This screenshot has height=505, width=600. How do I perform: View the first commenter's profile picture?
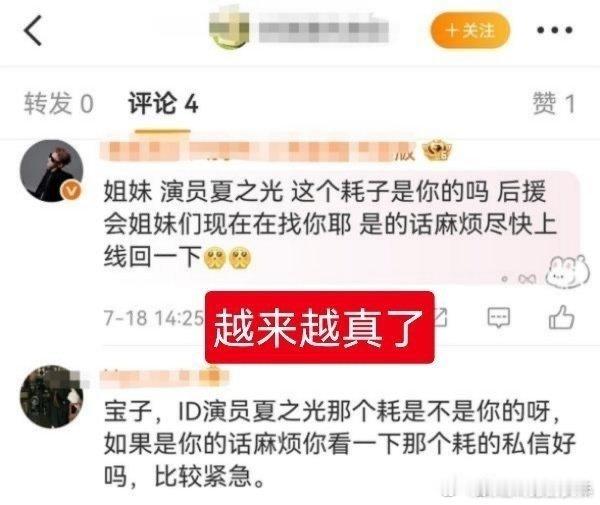tap(52, 171)
